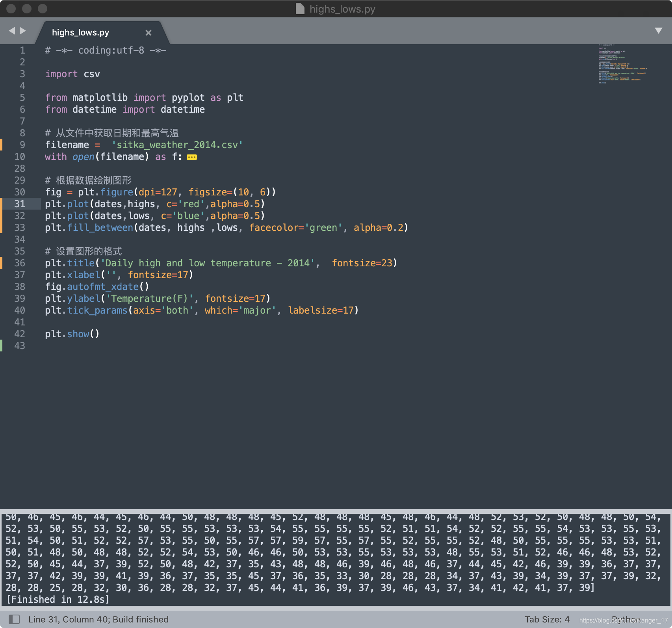Open Tab Size: 4 settings
This screenshot has width=672, height=628.
pos(547,619)
